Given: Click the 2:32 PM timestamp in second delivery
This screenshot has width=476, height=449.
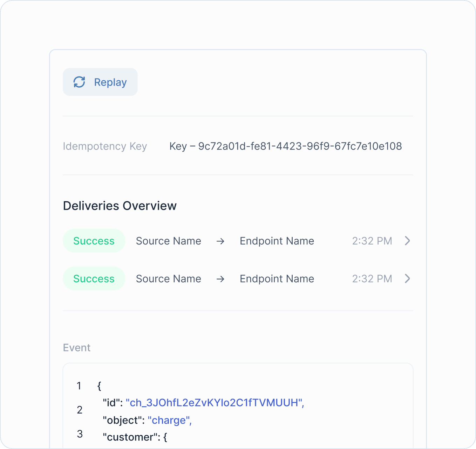Looking at the screenshot, I should pyautogui.click(x=372, y=279).
